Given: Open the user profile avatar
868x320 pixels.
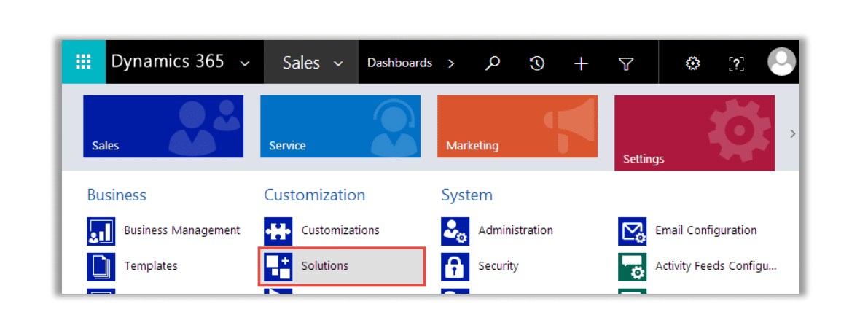Looking at the screenshot, I should (782, 62).
